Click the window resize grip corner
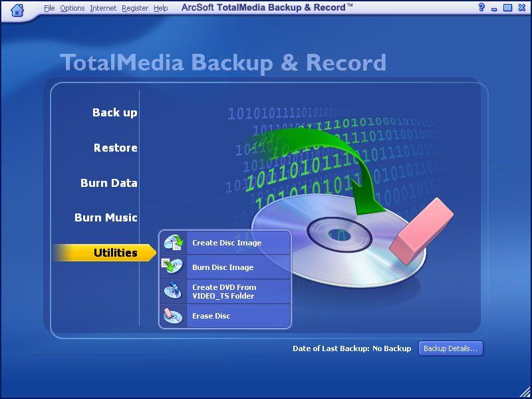 coord(525,393)
